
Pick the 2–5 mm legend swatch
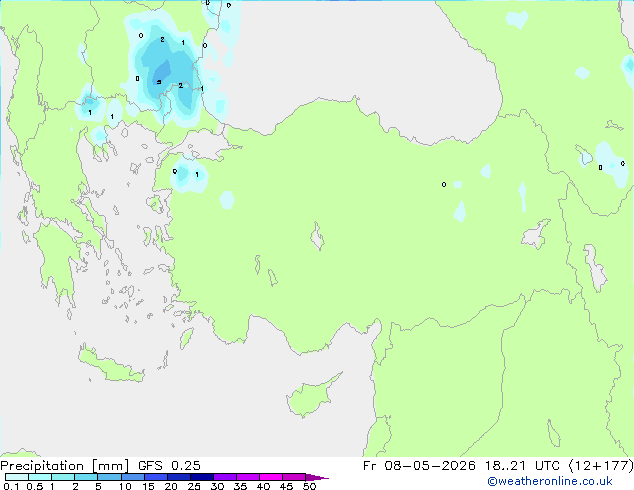86,477
